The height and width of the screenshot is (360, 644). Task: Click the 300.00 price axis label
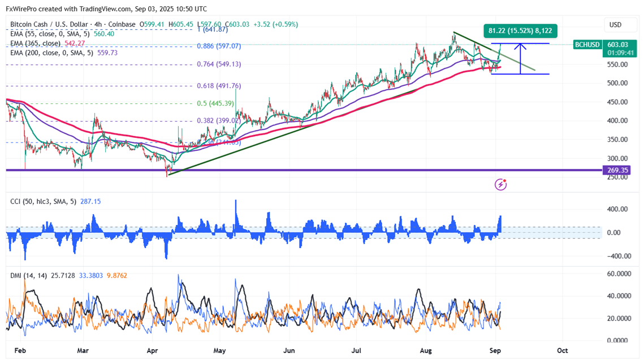(x=618, y=158)
